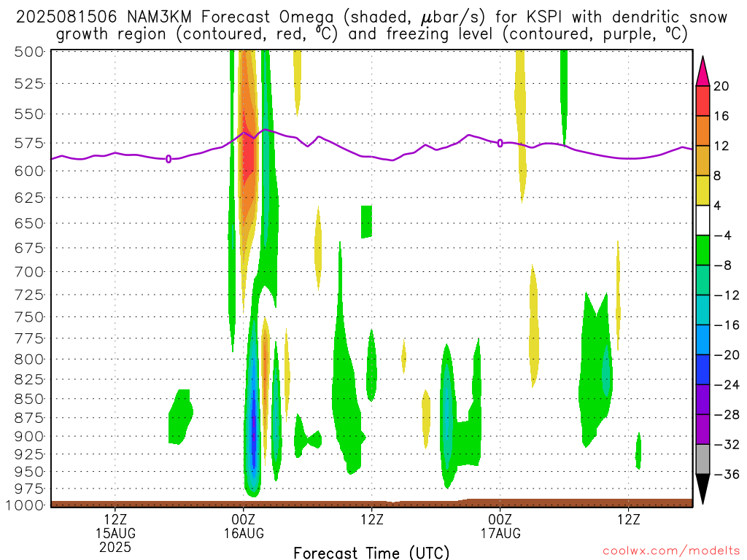Click the colorbar value label 20

[721, 86]
